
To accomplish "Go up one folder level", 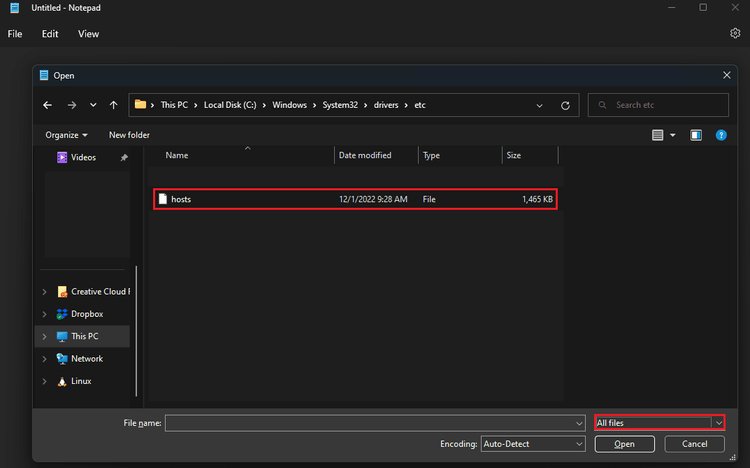I will [114, 104].
